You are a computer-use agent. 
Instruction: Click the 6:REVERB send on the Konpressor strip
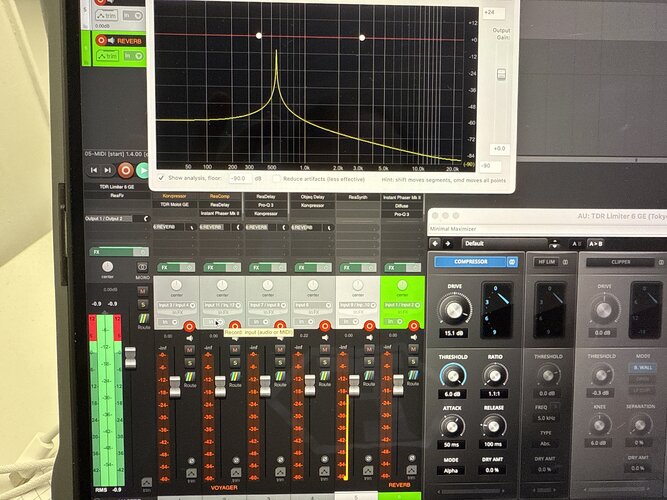click(168, 227)
